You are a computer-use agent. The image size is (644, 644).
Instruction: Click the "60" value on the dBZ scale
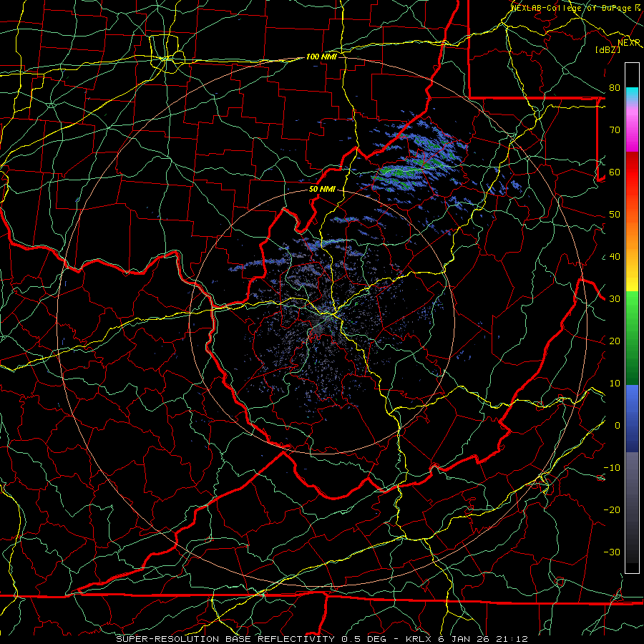pos(615,172)
